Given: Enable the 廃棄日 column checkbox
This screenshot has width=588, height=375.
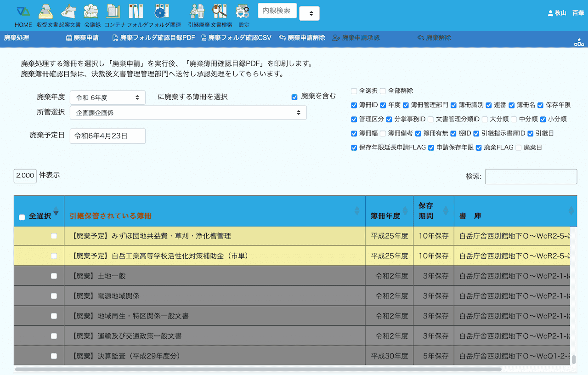Looking at the screenshot, I should [518, 148].
